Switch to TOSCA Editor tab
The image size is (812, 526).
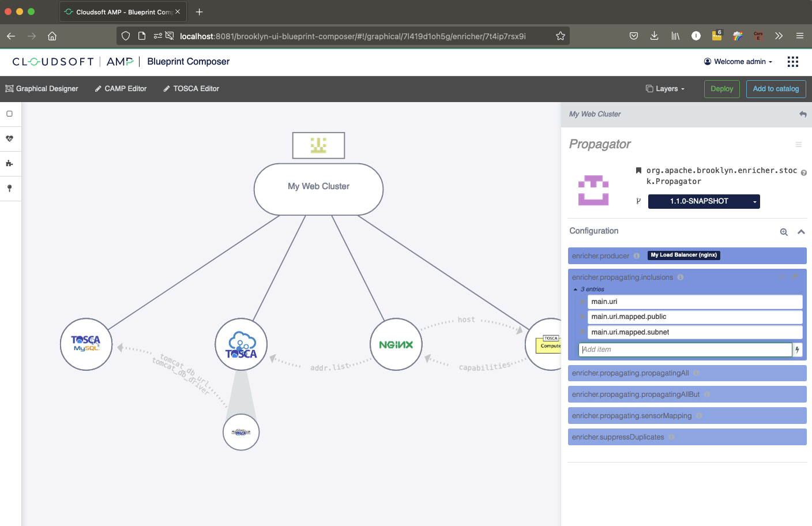(x=191, y=89)
